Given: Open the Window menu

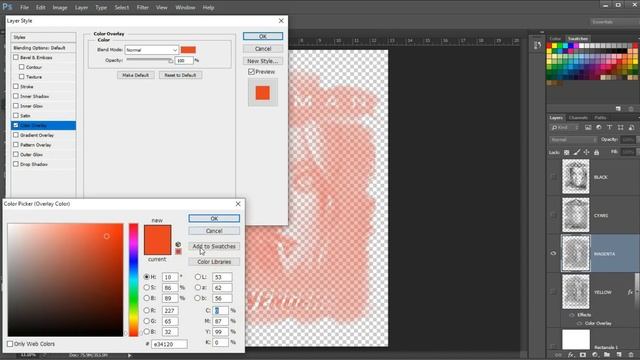Looking at the screenshot, I should (x=185, y=7).
